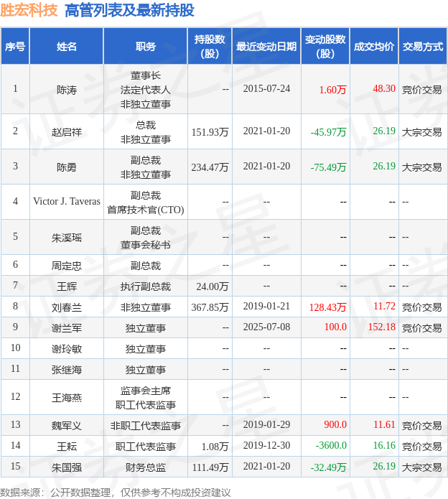This screenshot has height=499, width=448.
Task: Click the 胜宏科技 title text
Action: (29, 10)
